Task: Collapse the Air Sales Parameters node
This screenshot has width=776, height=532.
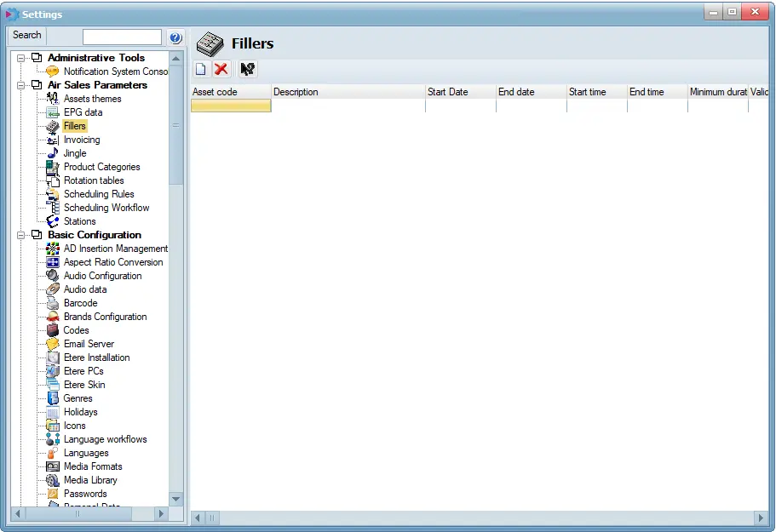Action: 22,85
